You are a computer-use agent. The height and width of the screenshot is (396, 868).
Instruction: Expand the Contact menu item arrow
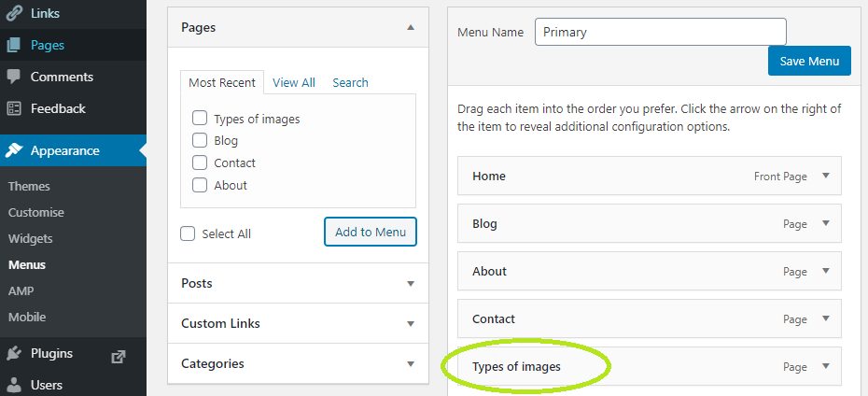click(826, 318)
